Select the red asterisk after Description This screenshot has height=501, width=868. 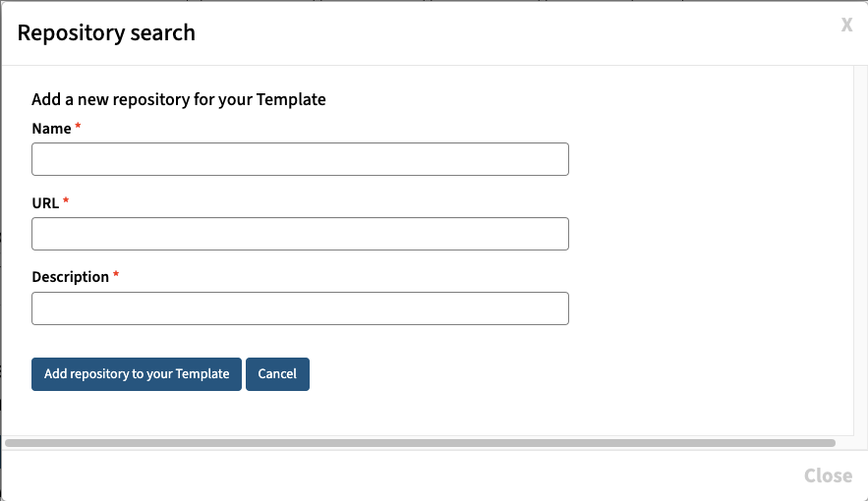coord(116,276)
